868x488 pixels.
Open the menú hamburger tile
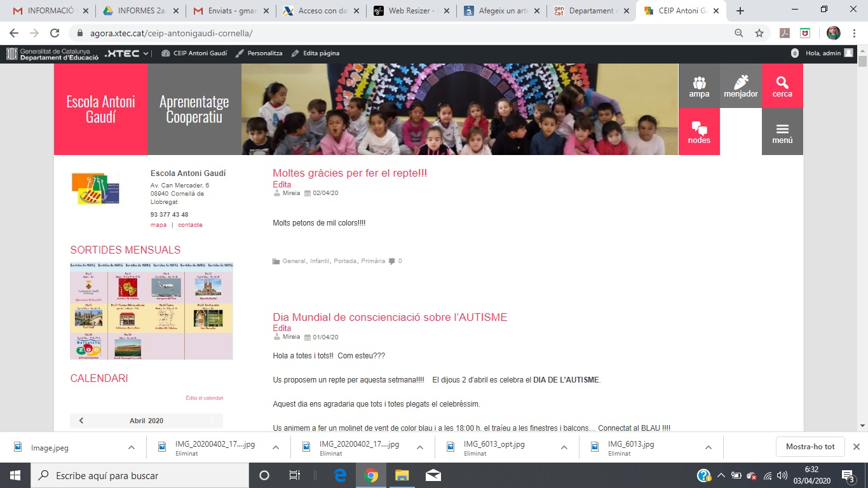pos(782,132)
